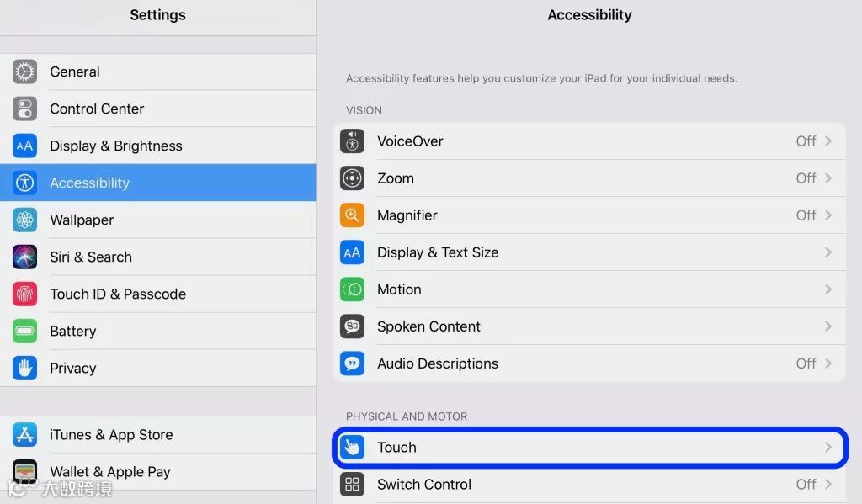Tap the Touch ID fingerprint icon
This screenshot has height=504, width=862.
coord(24,294)
